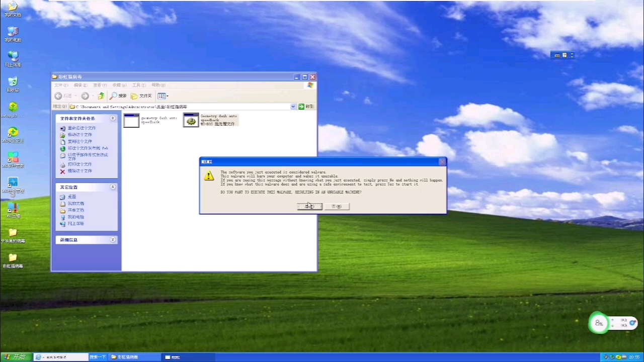Click the 转到 (Go) button
The image size is (644, 362).
[x=306, y=107]
